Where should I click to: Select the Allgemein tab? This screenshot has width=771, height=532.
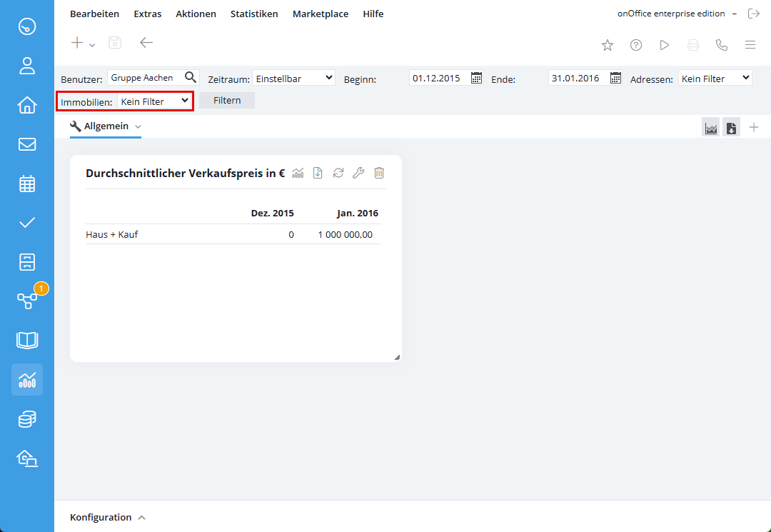tap(106, 126)
